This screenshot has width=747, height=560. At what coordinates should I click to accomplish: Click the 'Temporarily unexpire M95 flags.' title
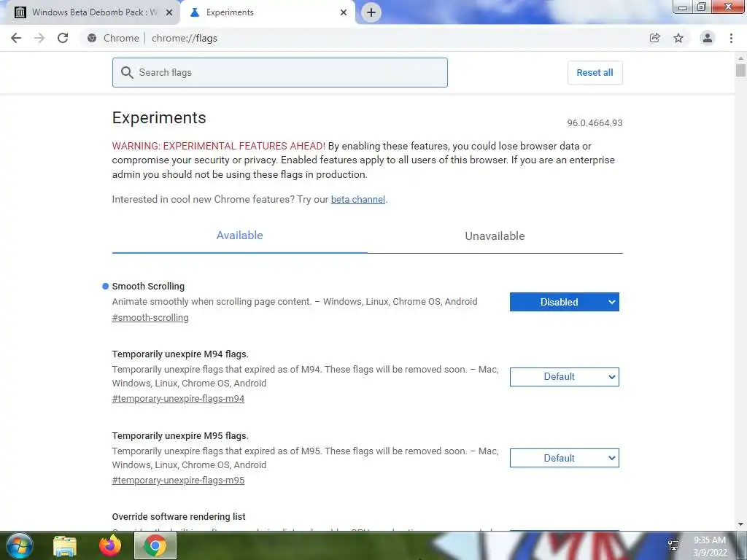click(180, 436)
